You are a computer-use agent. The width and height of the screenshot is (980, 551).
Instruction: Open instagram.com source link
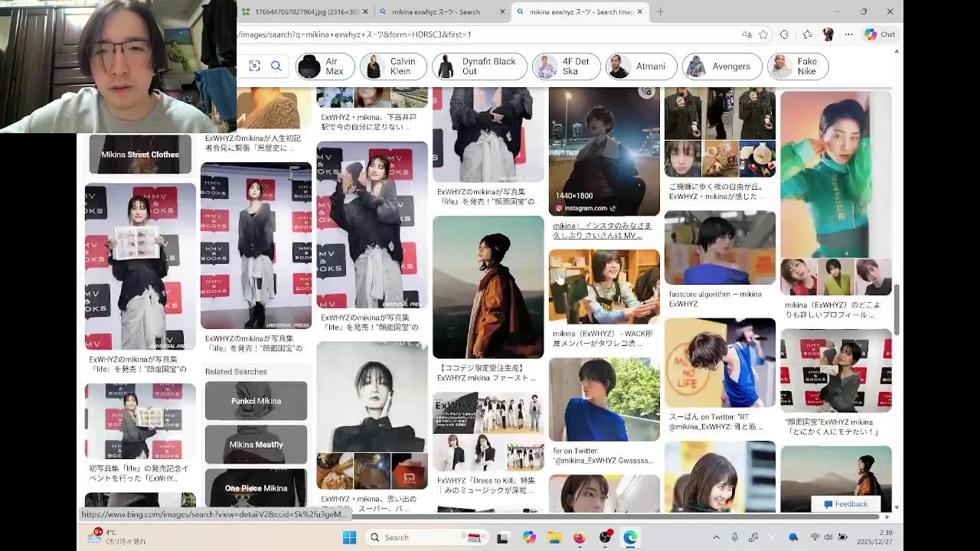point(586,208)
